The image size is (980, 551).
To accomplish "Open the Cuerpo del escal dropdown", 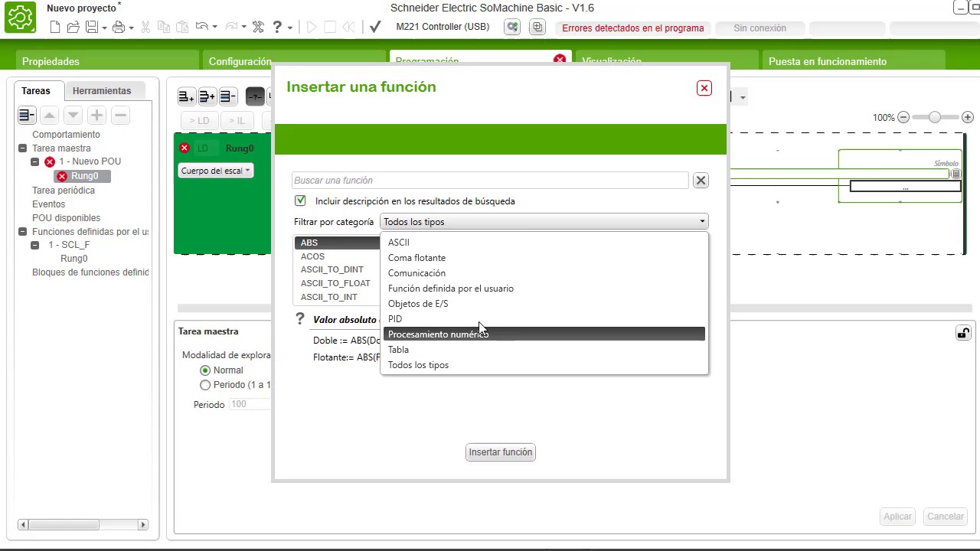I will (x=216, y=171).
